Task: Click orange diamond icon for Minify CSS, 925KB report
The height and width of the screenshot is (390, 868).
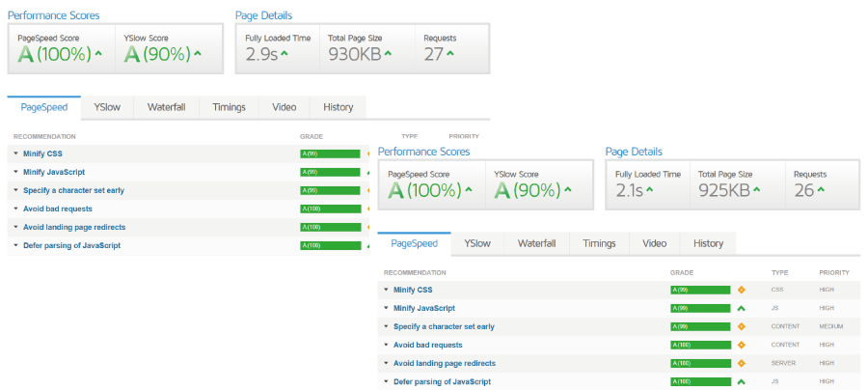Action: (x=741, y=290)
